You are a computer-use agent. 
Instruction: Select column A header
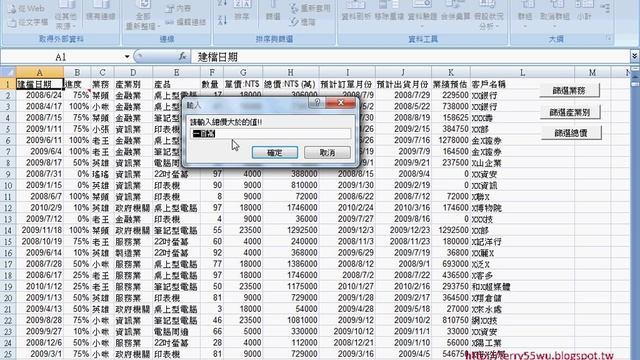point(40,73)
